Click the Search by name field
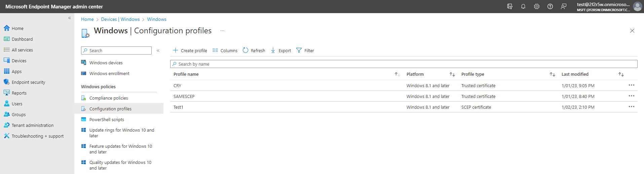 (x=404, y=64)
